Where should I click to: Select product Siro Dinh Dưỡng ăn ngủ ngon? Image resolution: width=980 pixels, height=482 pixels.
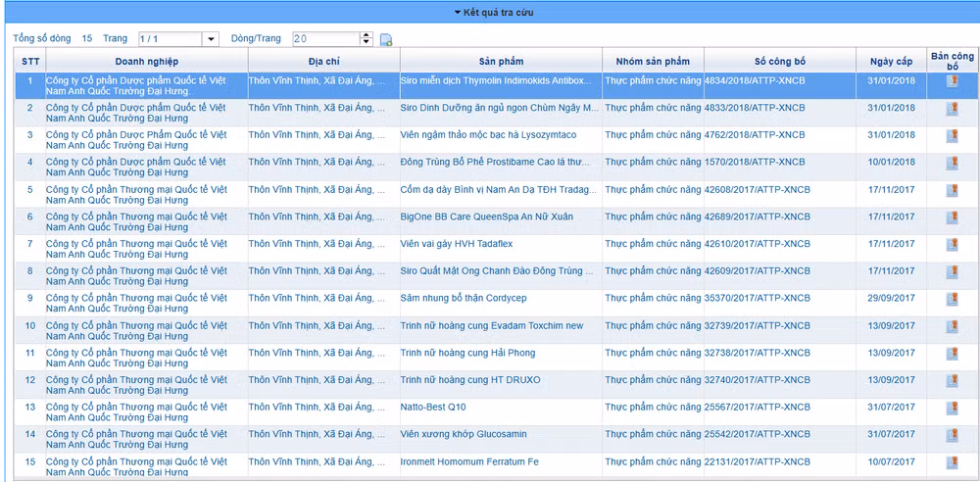500,108
